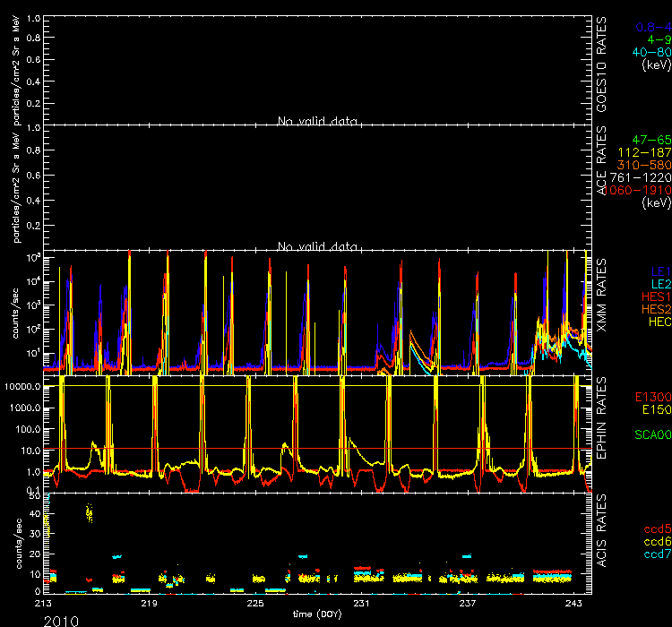Click the 40-80 GOES10 legend entry
672x627 pixels.
(x=651, y=52)
